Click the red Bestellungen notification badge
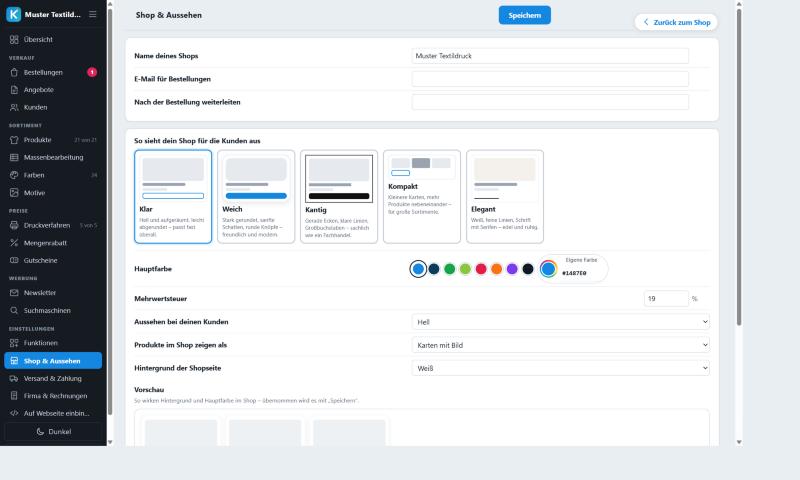This screenshot has height=480, width=800. pos(92,72)
